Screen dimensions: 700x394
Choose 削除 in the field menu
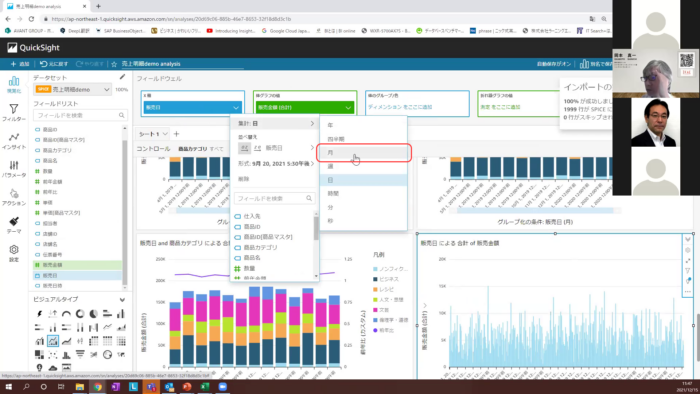(x=244, y=179)
